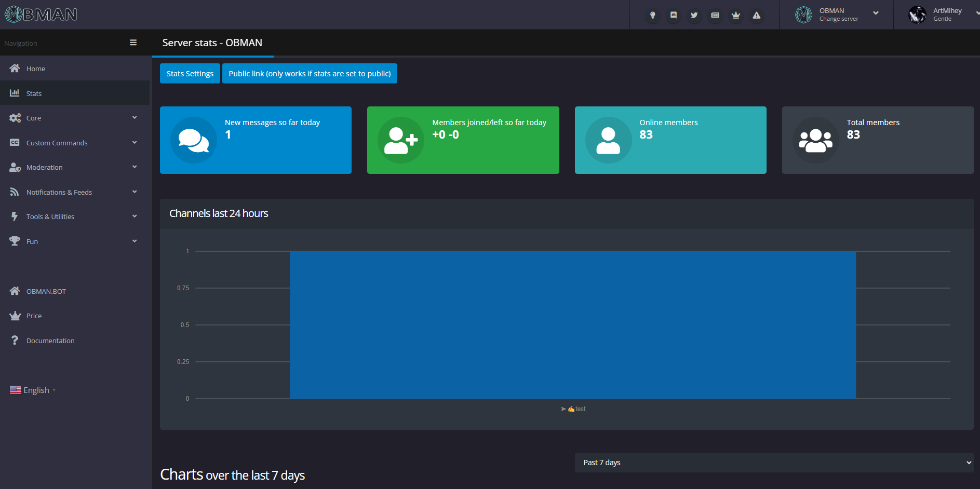This screenshot has width=980, height=489.
Task: Click the lightbulb icon in top bar
Action: click(x=652, y=15)
